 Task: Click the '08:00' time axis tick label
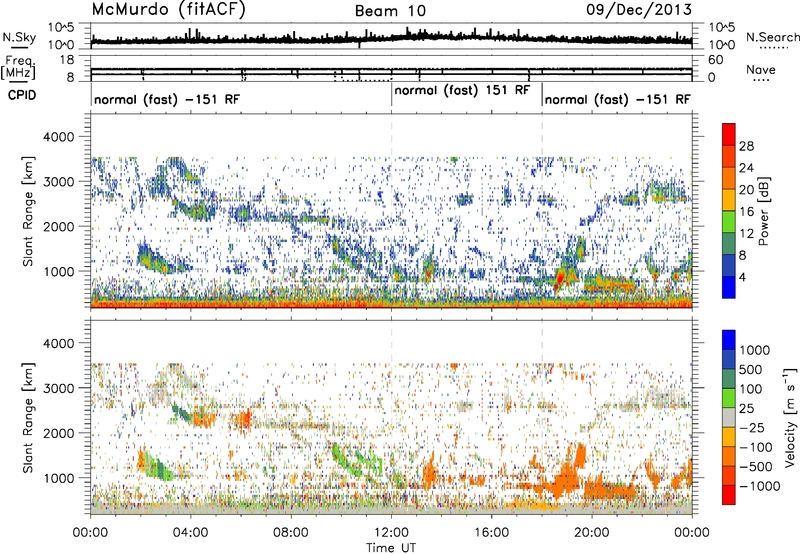click(x=291, y=533)
